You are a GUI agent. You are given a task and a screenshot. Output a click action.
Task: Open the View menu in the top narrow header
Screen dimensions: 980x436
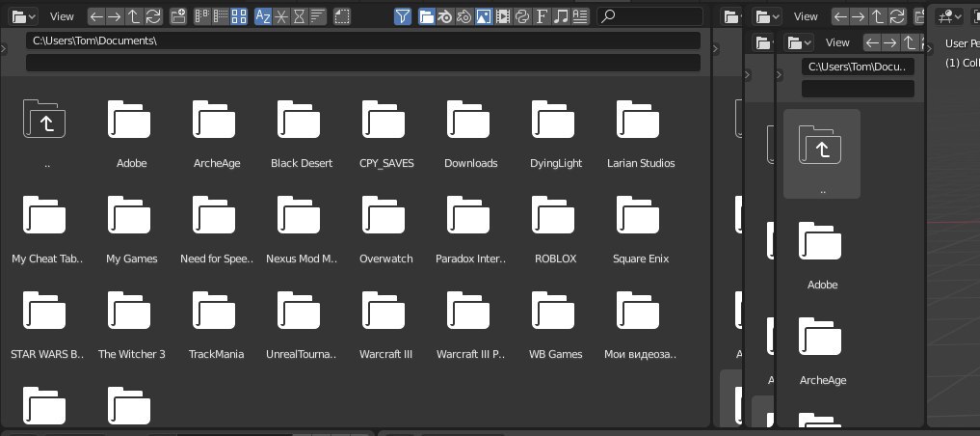click(806, 17)
